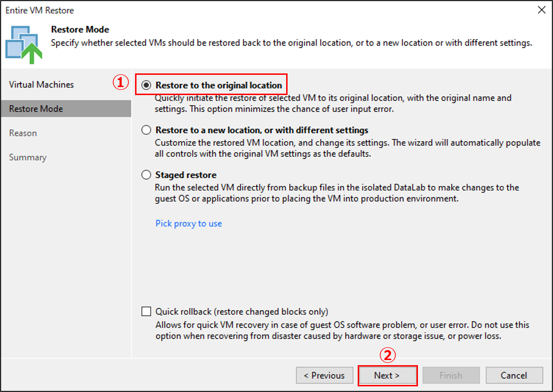The image size is (553, 392).
Task: Choose Restore to a new location option
Action: pyautogui.click(x=146, y=130)
